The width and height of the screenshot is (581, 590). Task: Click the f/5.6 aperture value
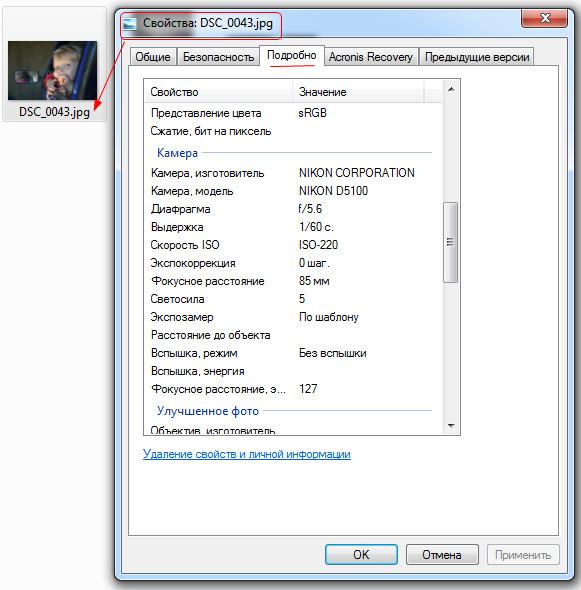point(310,209)
